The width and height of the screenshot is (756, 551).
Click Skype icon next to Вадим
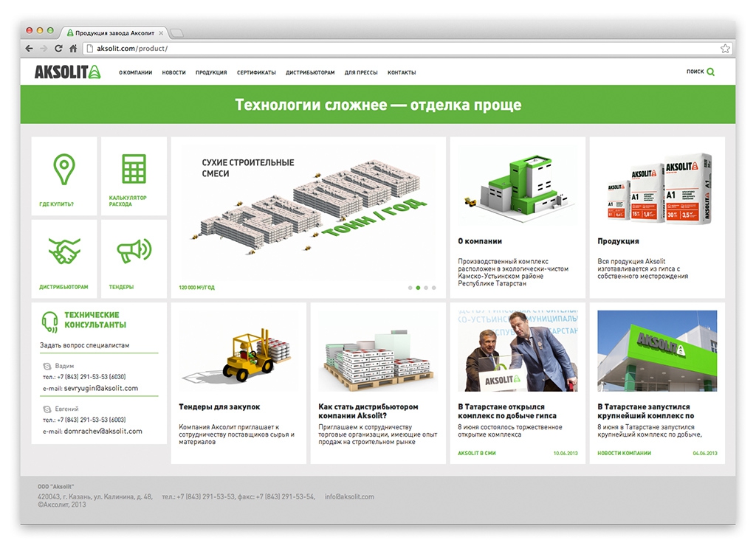click(47, 367)
